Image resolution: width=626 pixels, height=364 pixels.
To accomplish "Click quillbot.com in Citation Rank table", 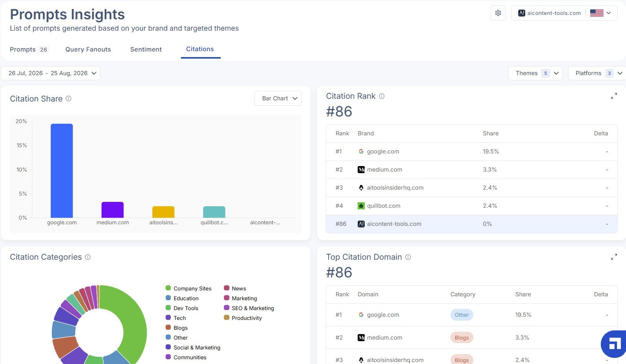I will pyautogui.click(x=384, y=206).
